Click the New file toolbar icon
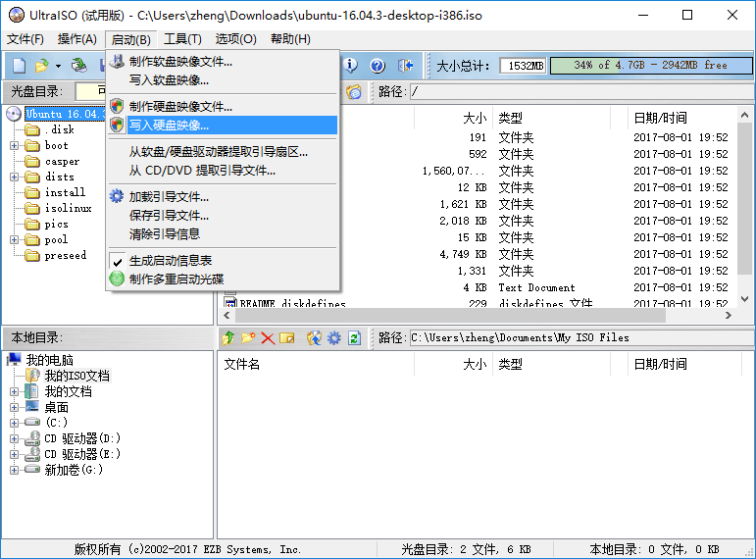Viewport: 756px width, 559px height. (19, 66)
